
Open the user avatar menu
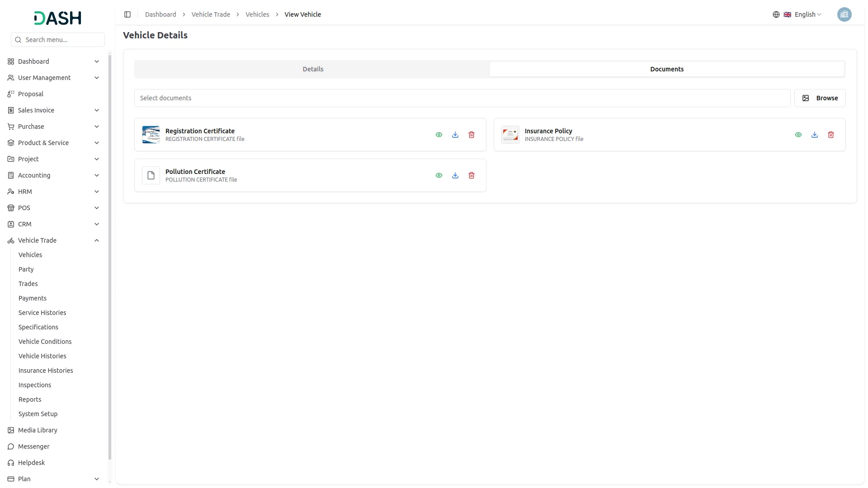[x=844, y=14]
